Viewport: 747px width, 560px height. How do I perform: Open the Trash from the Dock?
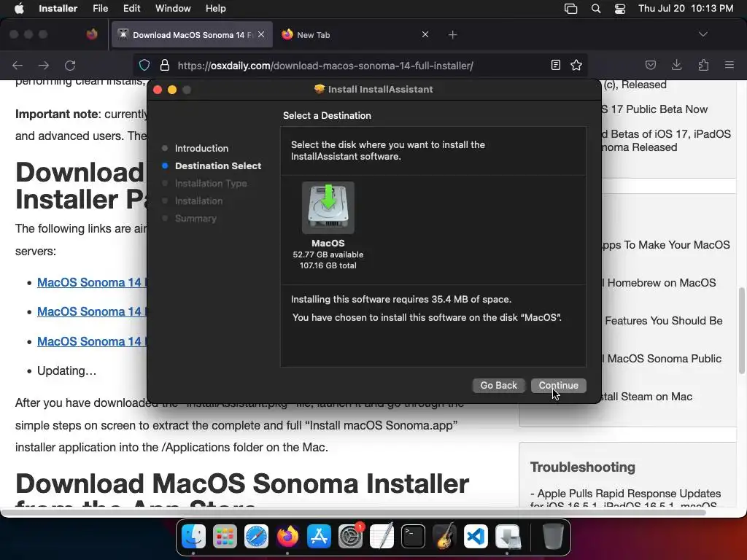[553, 537]
